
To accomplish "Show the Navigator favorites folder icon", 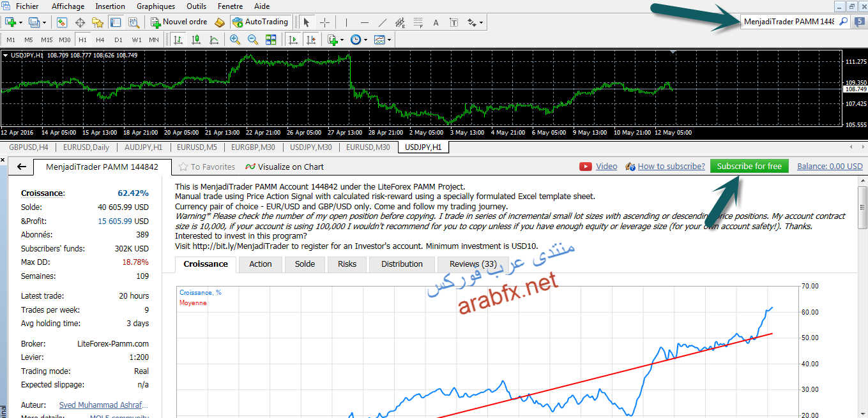I will [97, 22].
